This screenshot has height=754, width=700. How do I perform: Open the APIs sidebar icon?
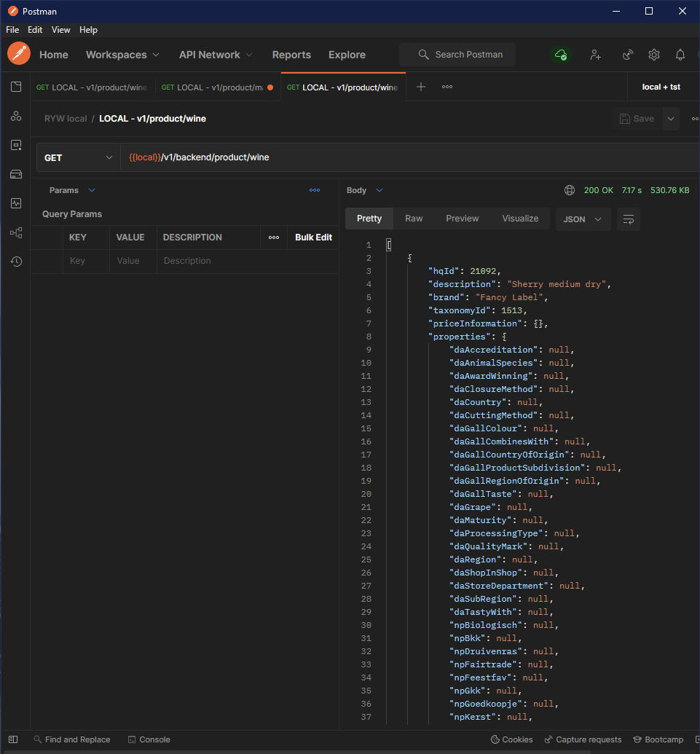coord(16,116)
